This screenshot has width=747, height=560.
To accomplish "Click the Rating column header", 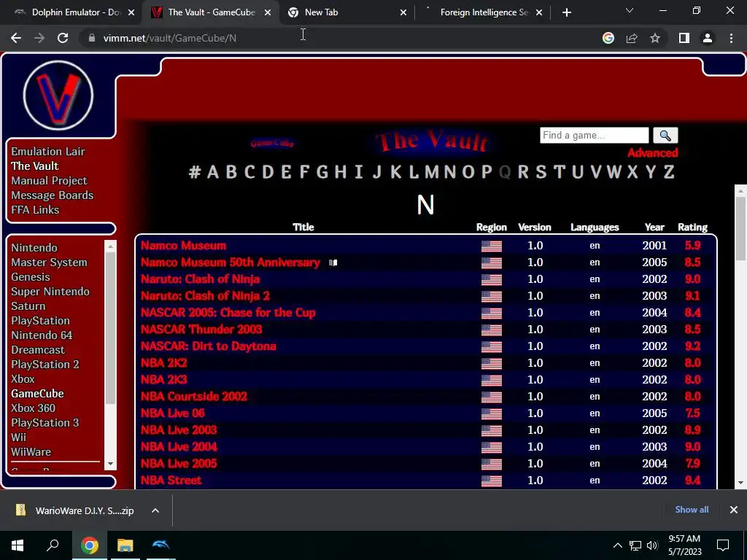I will click(x=692, y=227).
